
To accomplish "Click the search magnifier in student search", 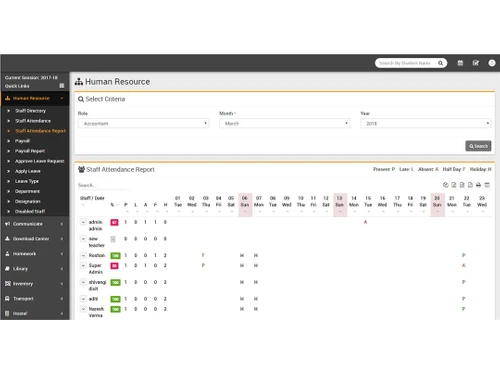I will coord(440,63).
